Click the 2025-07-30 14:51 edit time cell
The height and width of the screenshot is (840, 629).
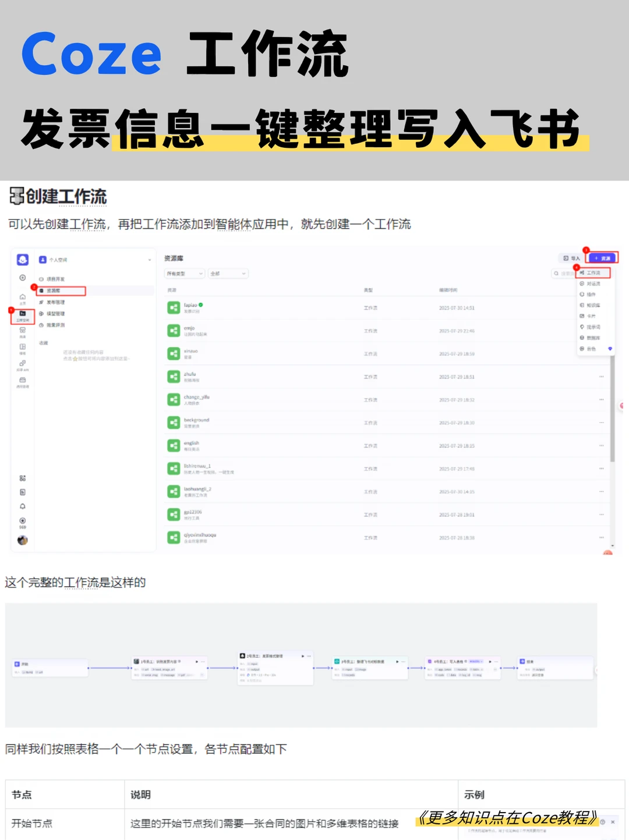coord(457,307)
